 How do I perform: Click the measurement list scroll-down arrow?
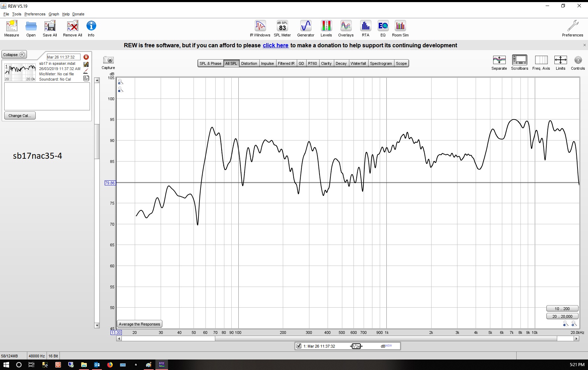[x=97, y=326]
